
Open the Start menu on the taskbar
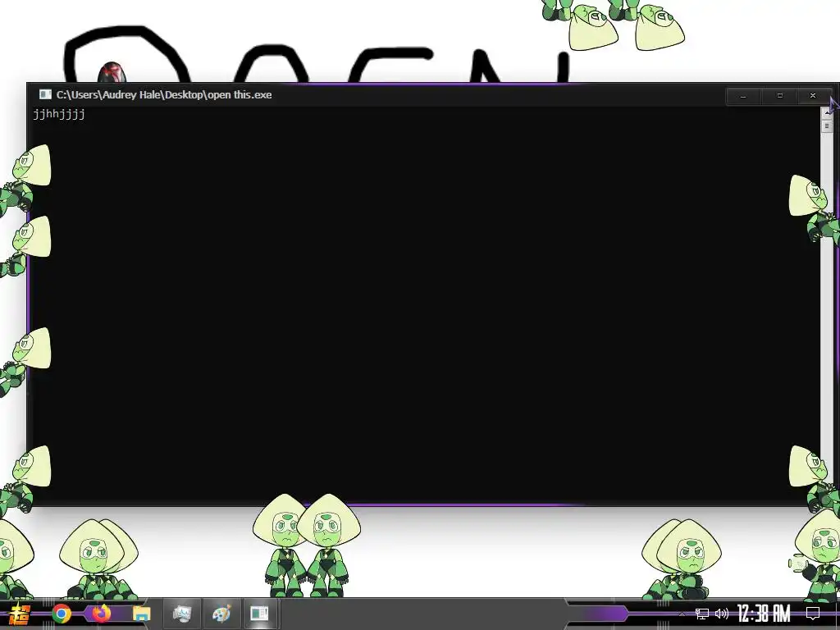click(19, 614)
